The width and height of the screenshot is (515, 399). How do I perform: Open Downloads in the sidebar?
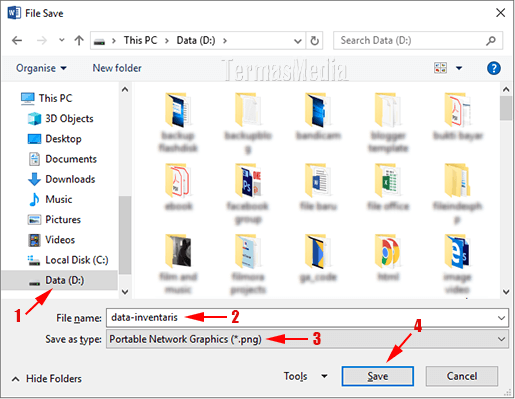tap(61, 179)
